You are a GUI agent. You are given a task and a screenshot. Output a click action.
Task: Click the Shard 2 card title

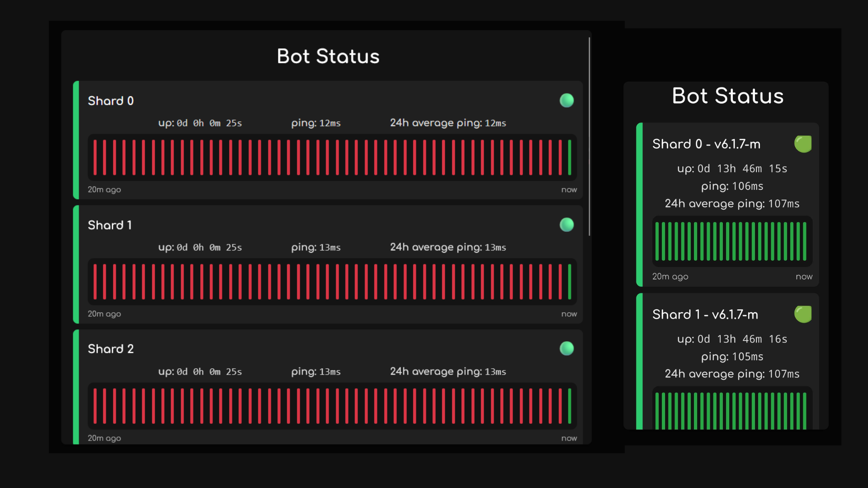[111, 349]
